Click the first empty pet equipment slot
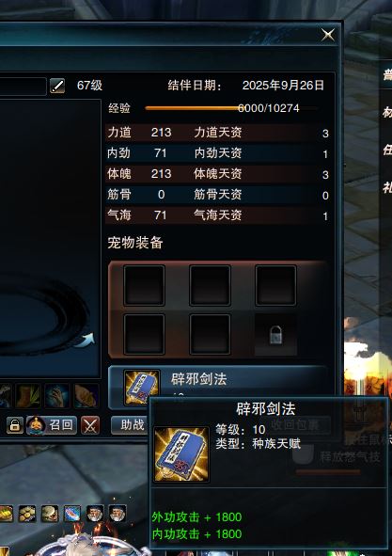 tap(144, 285)
